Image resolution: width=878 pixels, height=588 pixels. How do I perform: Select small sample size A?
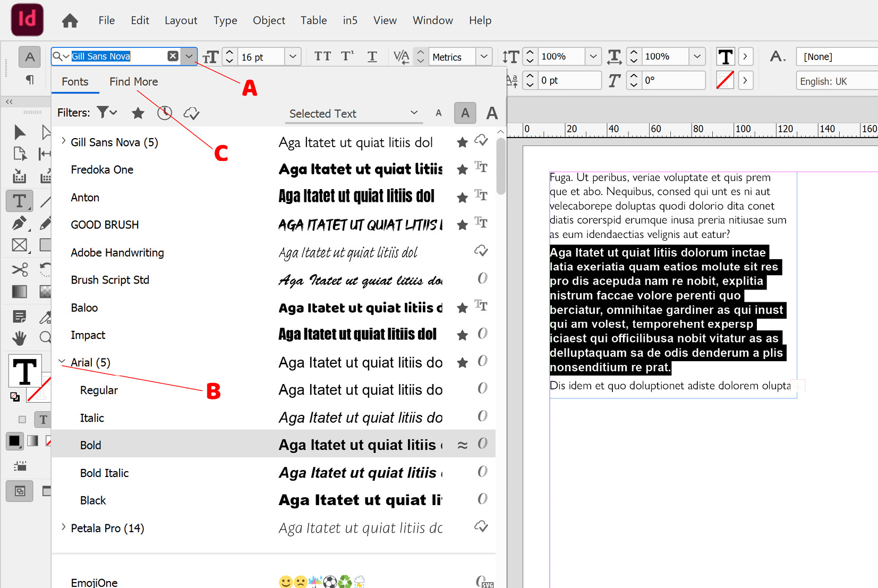tap(439, 113)
